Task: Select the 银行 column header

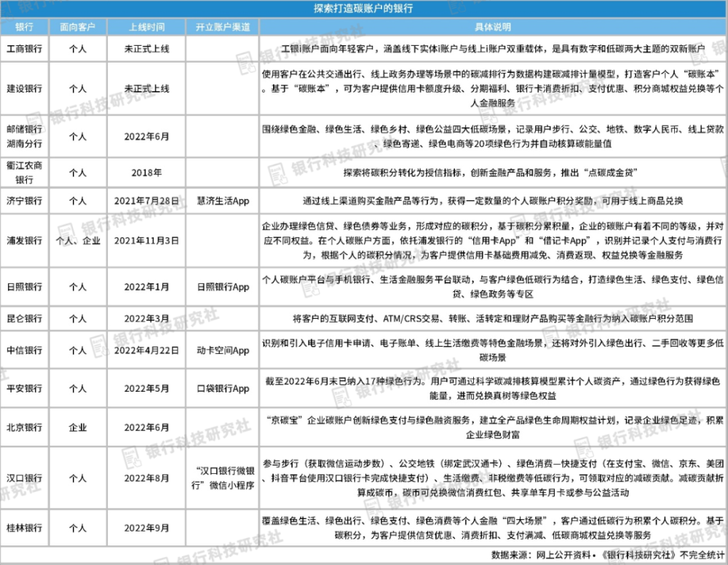Action: (x=24, y=27)
